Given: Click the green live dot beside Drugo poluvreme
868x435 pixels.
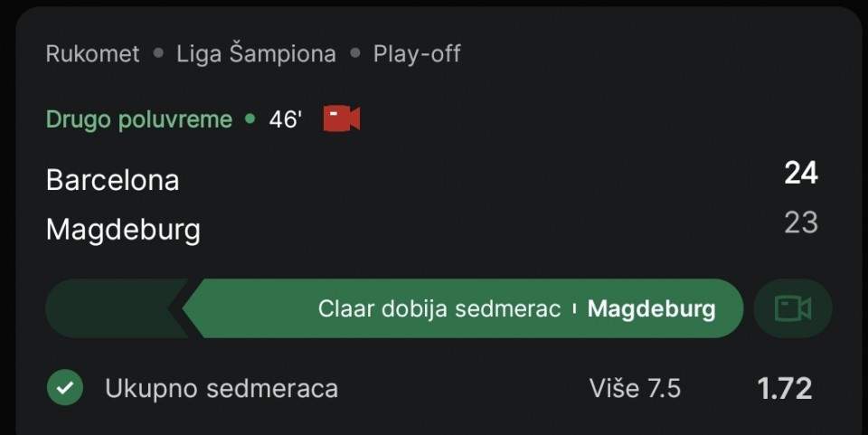Looking at the screenshot, I should [x=250, y=118].
